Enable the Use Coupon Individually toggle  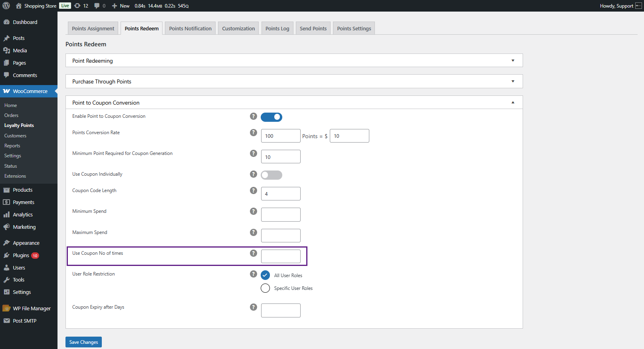point(271,175)
